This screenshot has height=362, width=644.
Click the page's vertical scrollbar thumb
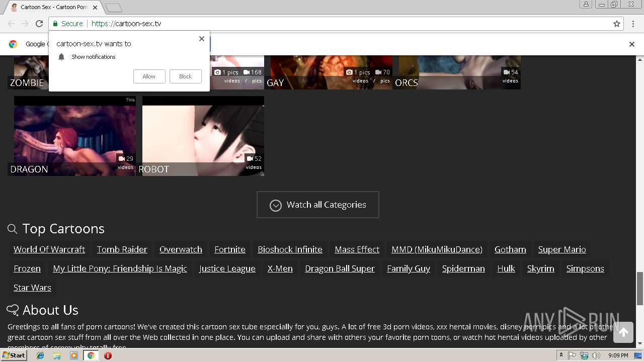[640, 288]
